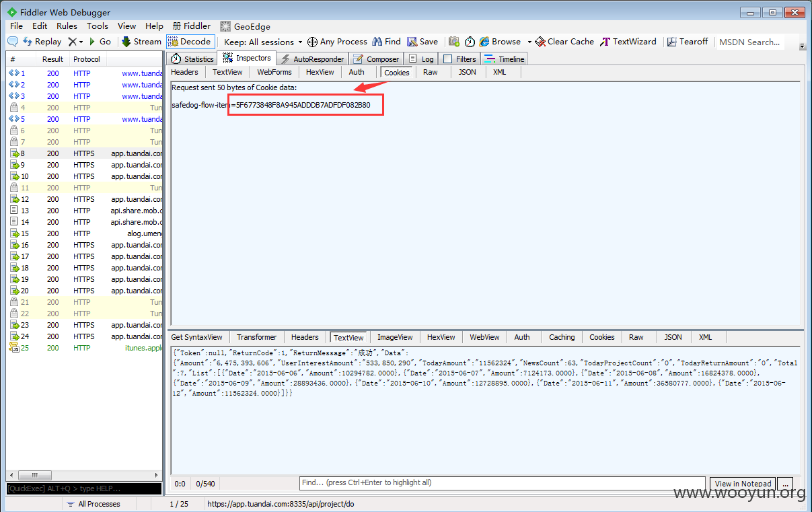Click the timer clock icon

pyautogui.click(x=470, y=42)
